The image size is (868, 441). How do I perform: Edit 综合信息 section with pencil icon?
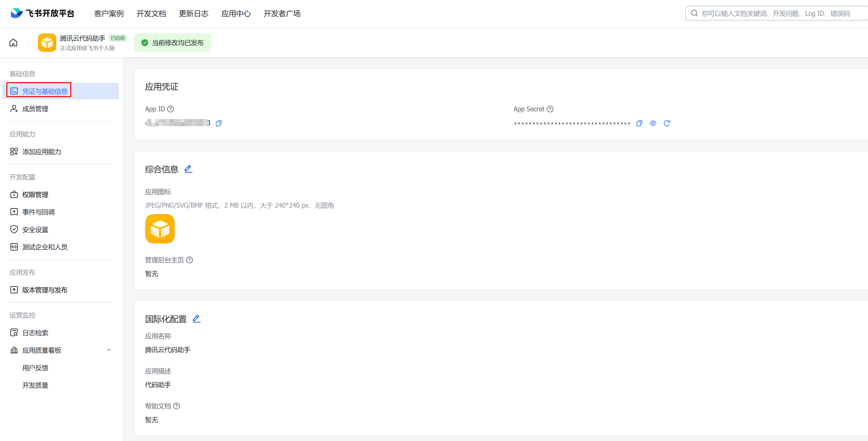(x=188, y=169)
